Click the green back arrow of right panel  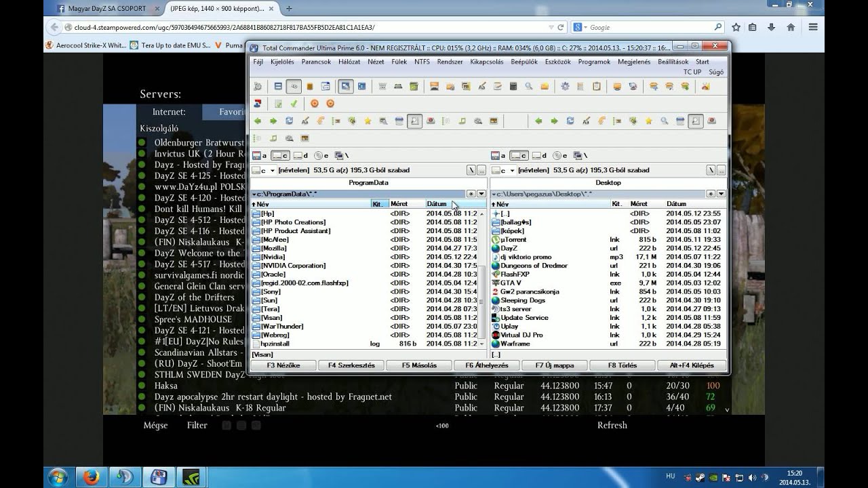538,121
